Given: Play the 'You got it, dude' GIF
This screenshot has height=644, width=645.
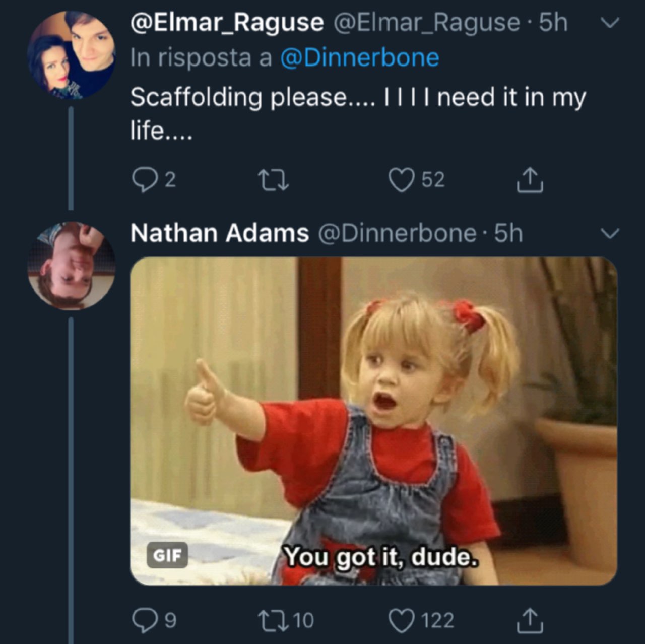Looking at the screenshot, I should point(373,421).
